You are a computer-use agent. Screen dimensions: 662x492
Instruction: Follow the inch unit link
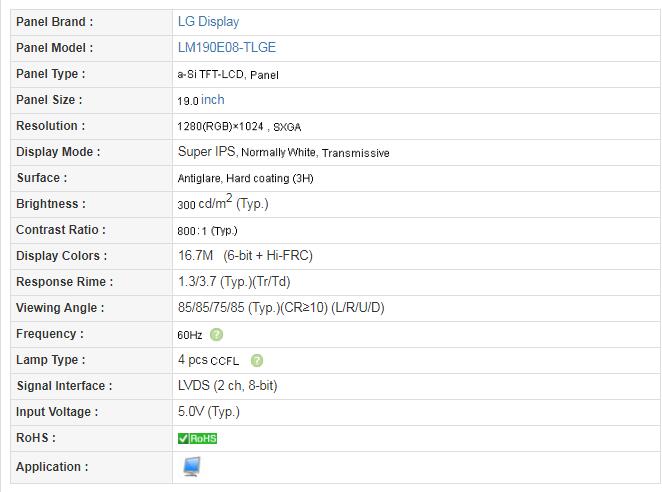[x=213, y=100]
